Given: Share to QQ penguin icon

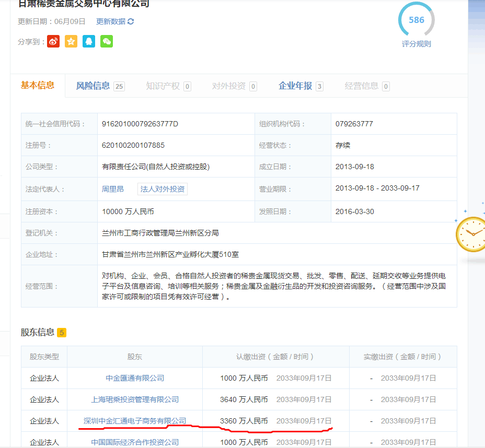Looking at the screenshot, I should tap(89, 41).
